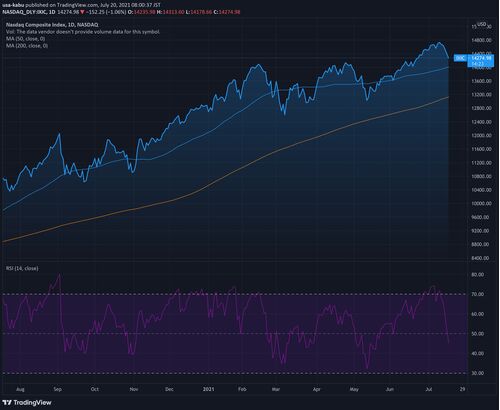The height and width of the screenshot is (410, 500).
Task: Click the high value H:14313.60
Action: [171, 12]
